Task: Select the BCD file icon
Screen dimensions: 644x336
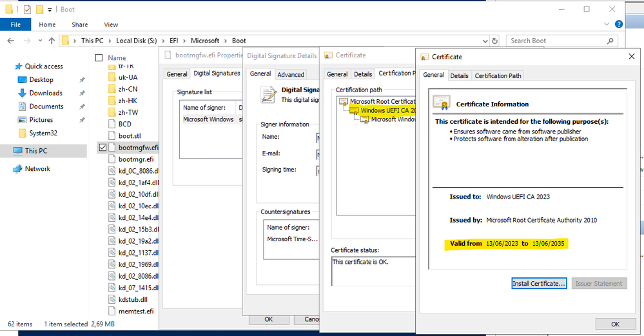Action: pos(112,124)
